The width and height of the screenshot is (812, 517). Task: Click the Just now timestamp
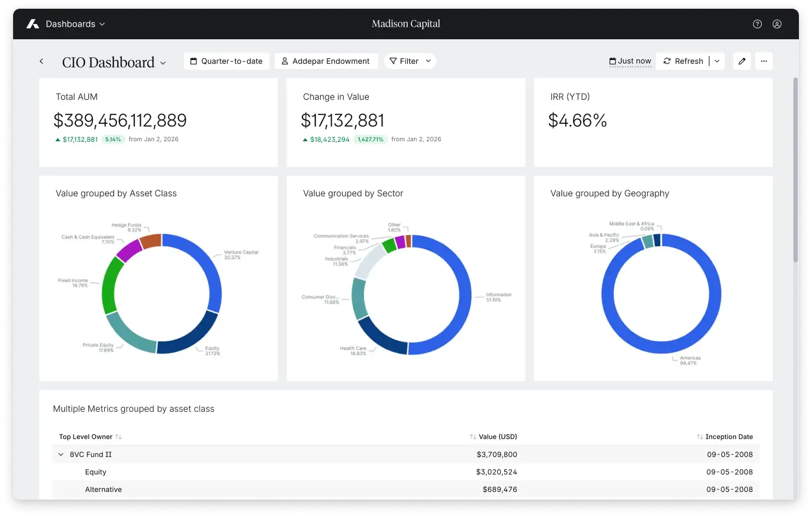coord(630,61)
